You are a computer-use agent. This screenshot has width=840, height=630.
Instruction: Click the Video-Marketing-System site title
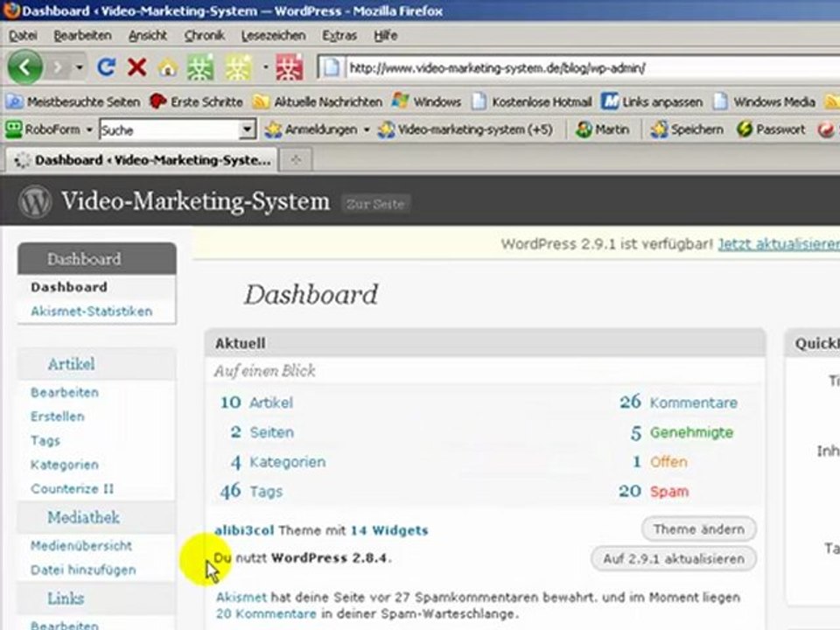pyautogui.click(x=195, y=201)
